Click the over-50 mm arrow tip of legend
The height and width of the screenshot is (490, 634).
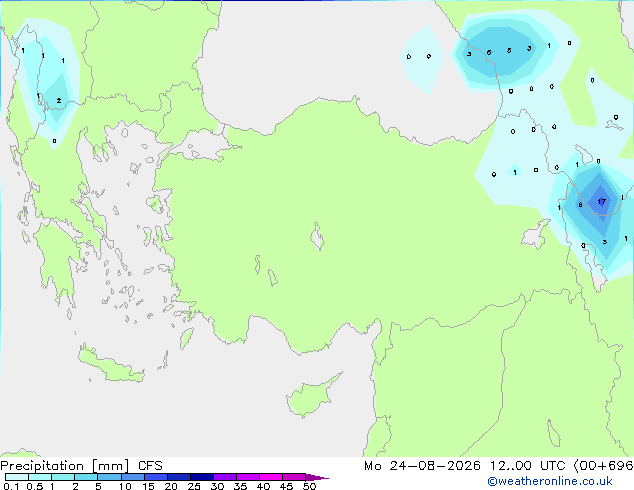coord(317,477)
